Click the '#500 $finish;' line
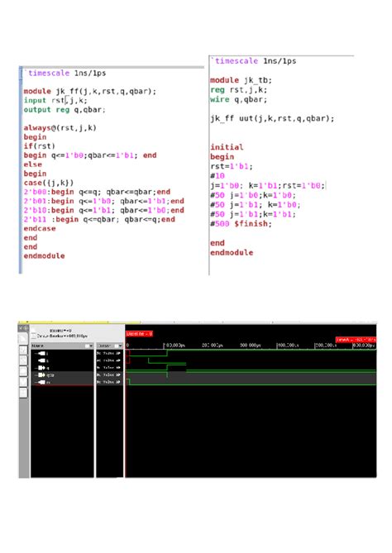Screen dimensions: 392x553 [241, 224]
